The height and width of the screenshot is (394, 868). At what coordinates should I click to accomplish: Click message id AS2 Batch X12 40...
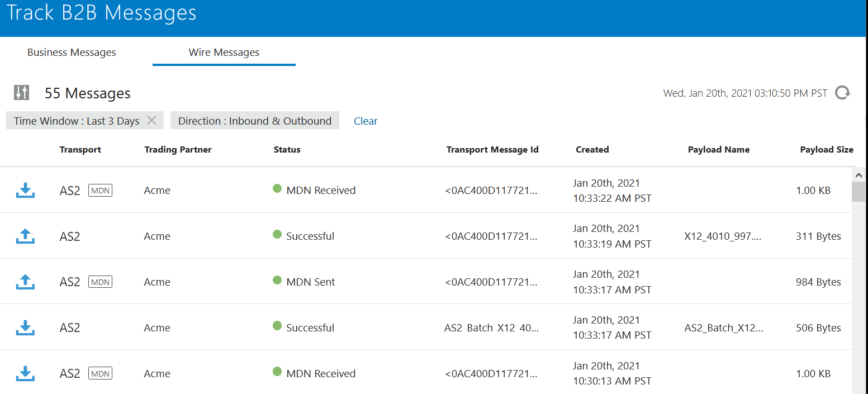pos(491,328)
